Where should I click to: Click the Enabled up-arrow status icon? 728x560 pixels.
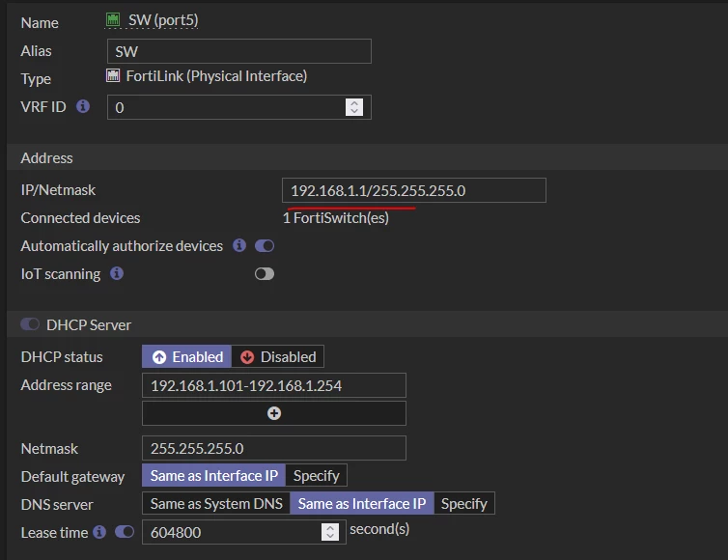[x=159, y=357]
